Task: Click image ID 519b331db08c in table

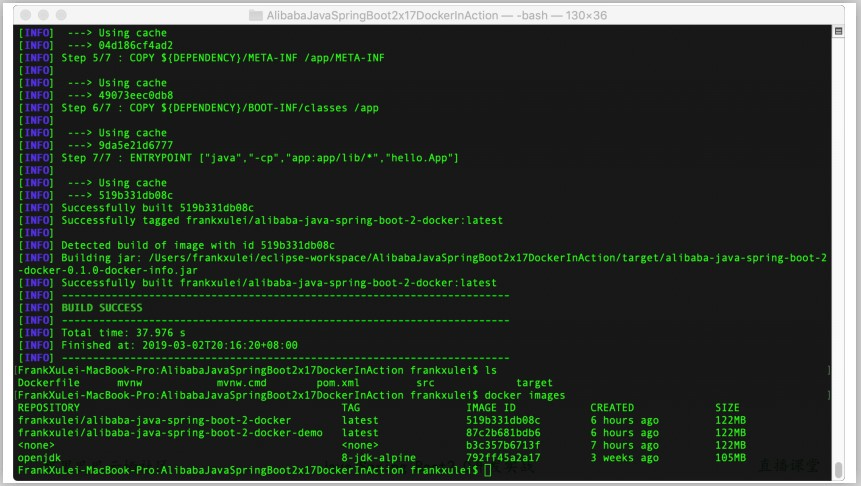Action: (503, 420)
